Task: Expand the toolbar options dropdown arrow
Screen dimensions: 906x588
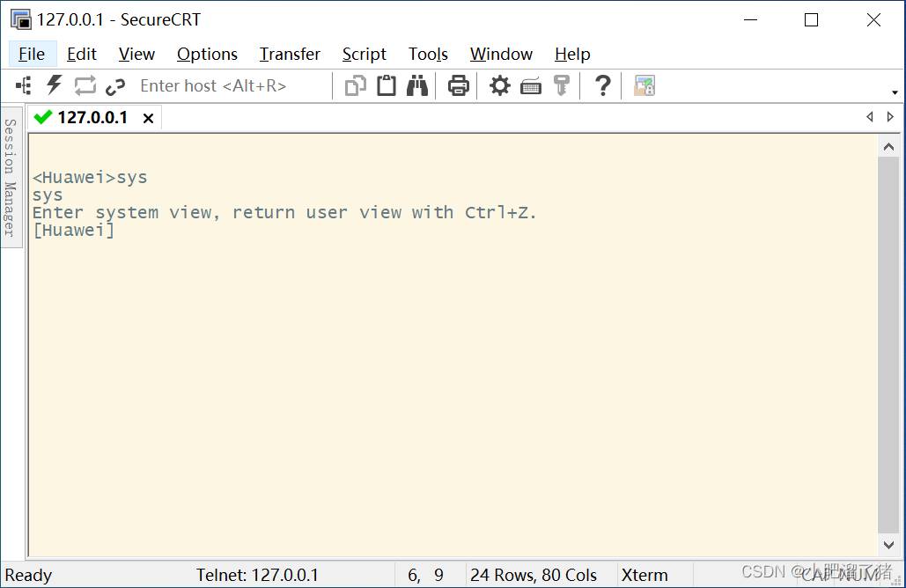Action: click(x=895, y=92)
